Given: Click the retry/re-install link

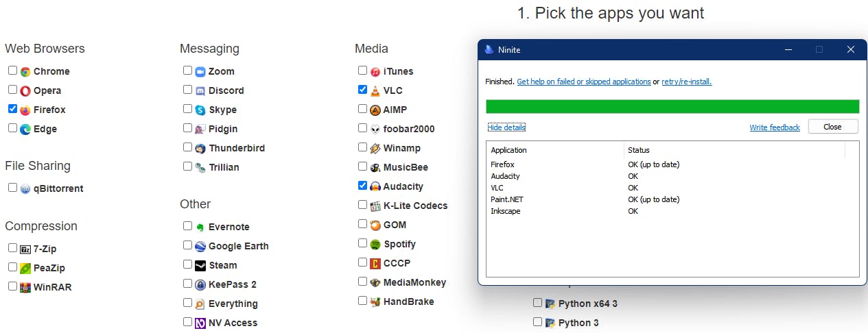Looking at the screenshot, I should (686, 82).
